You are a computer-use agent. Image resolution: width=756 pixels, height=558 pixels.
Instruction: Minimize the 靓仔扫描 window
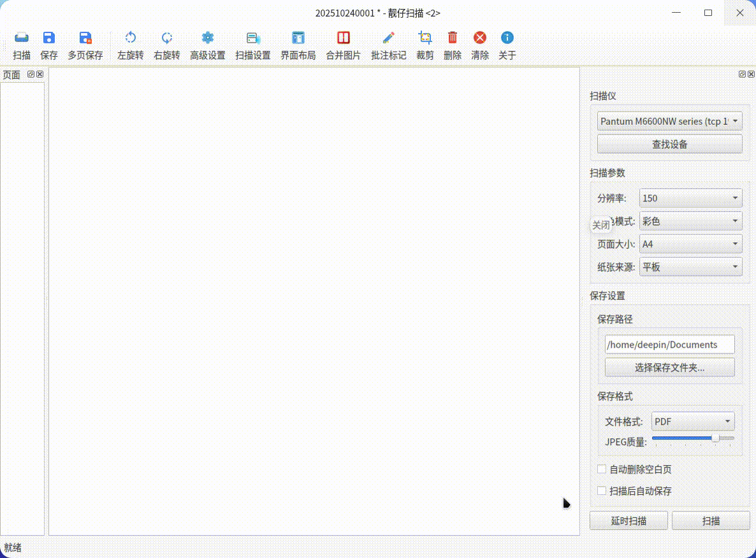676,13
